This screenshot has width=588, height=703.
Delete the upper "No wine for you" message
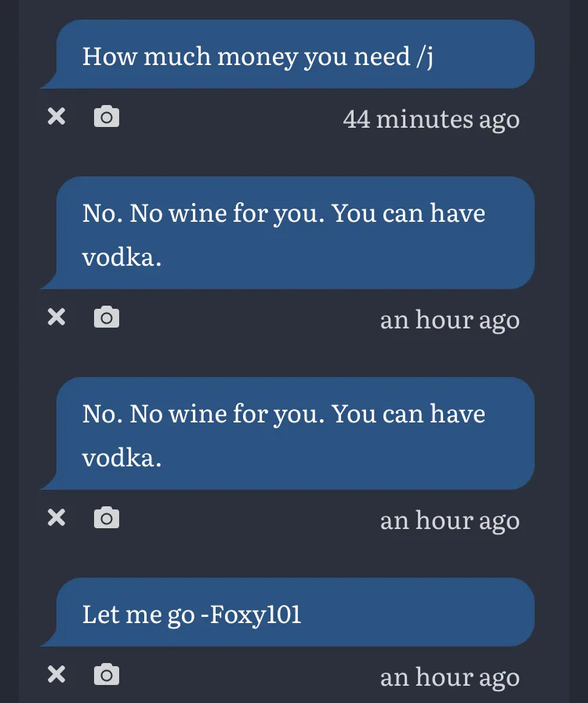point(56,317)
